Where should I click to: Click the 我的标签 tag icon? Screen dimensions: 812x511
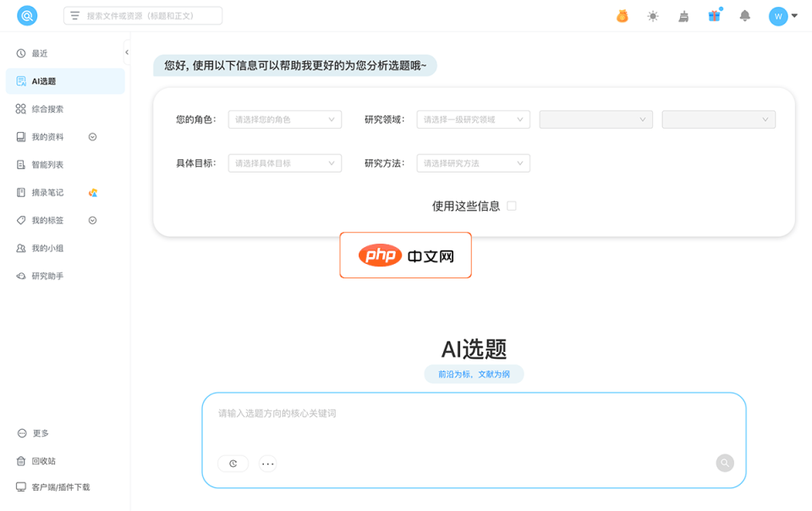(20, 221)
